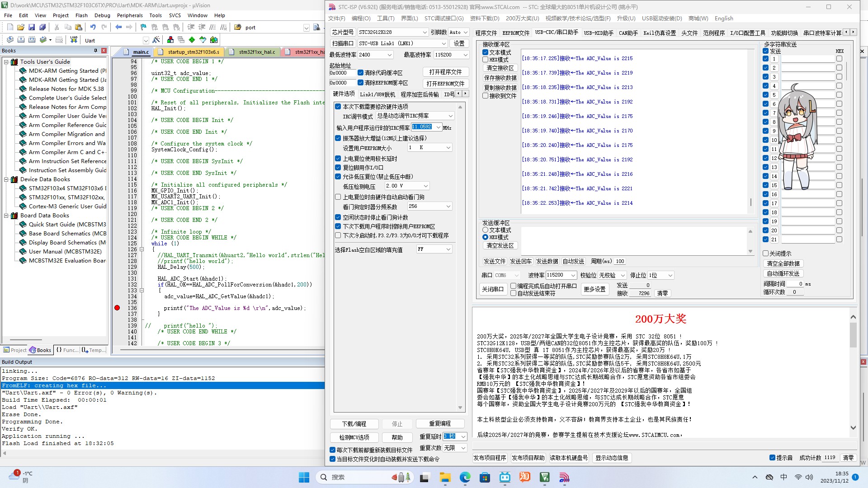Toggle 提示音 checkbox
Viewport: 868px width, 488px height.
(x=773, y=458)
